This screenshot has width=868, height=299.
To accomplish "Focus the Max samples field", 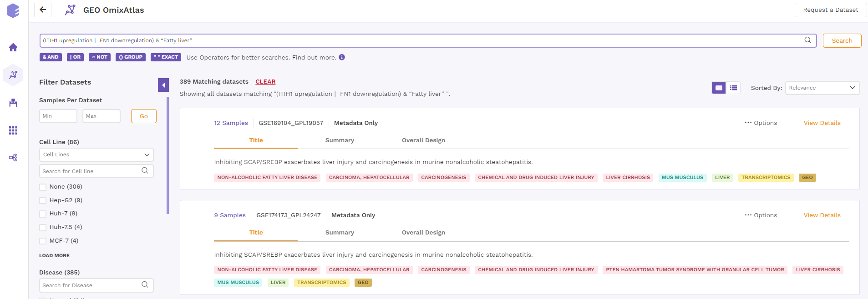I will 102,116.
